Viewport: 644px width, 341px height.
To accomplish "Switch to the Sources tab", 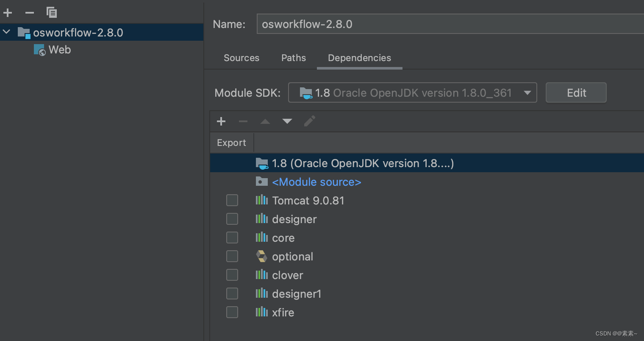I will click(241, 58).
